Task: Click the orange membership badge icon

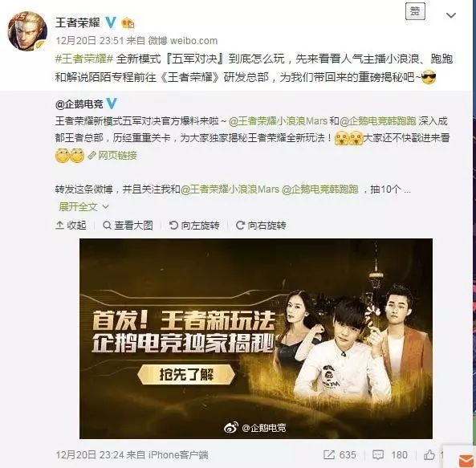Action: [x=128, y=23]
